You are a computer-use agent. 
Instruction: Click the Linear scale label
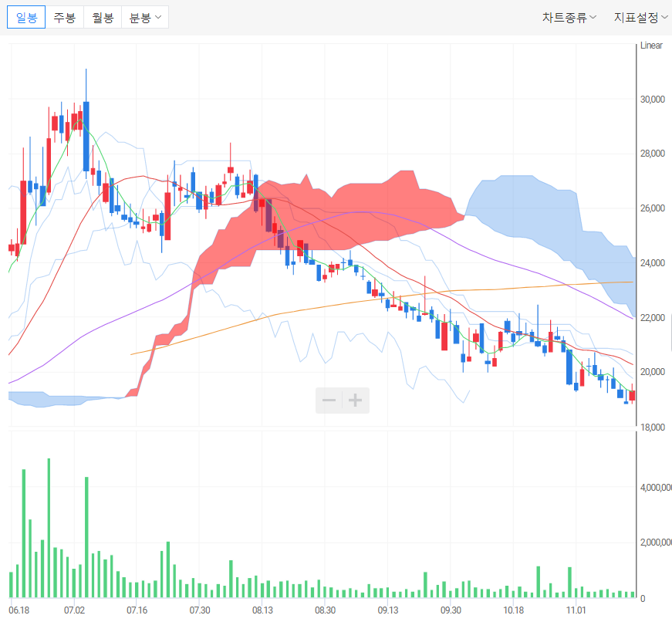pyautogui.click(x=651, y=46)
